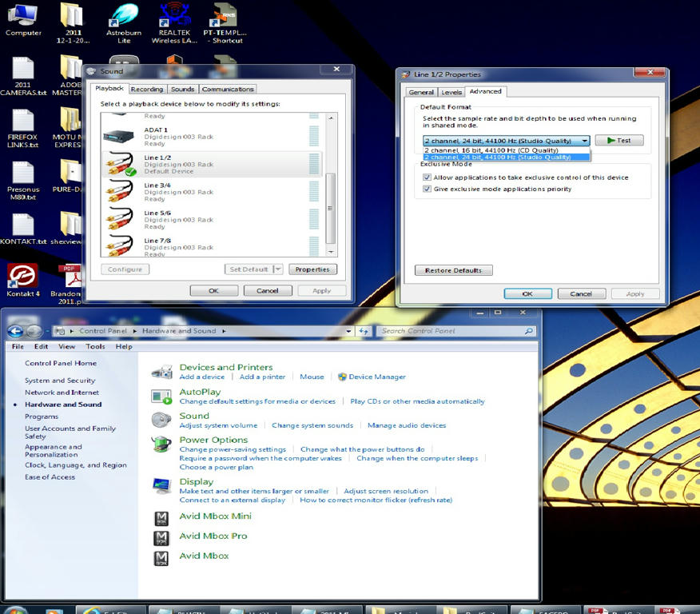Open the KONTAKT.txt desktop file
This screenshot has height=614, width=700.
coord(22,229)
